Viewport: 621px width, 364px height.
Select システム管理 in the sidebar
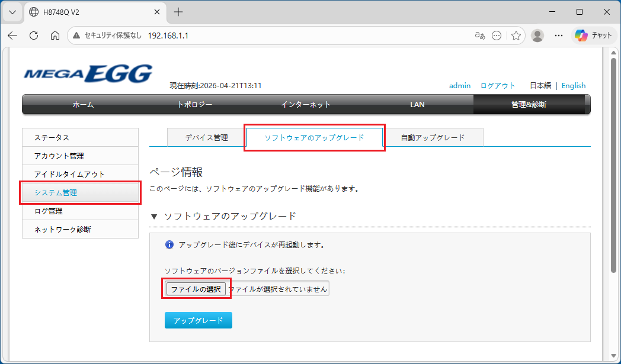81,193
